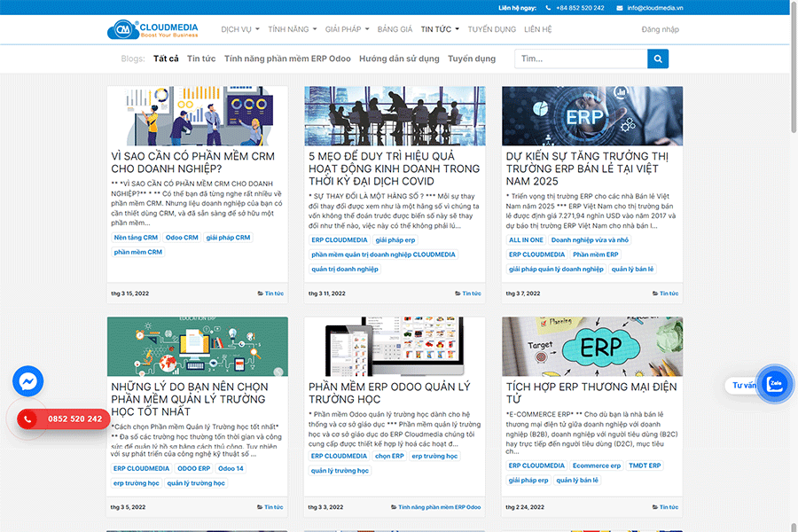Open article DỰ KIẾN SỰ TĂNG TRƯỞNG THỊ TRƯỜNG ERP
This screenshot has height=532, width=798.
click(x=587, y=168)
